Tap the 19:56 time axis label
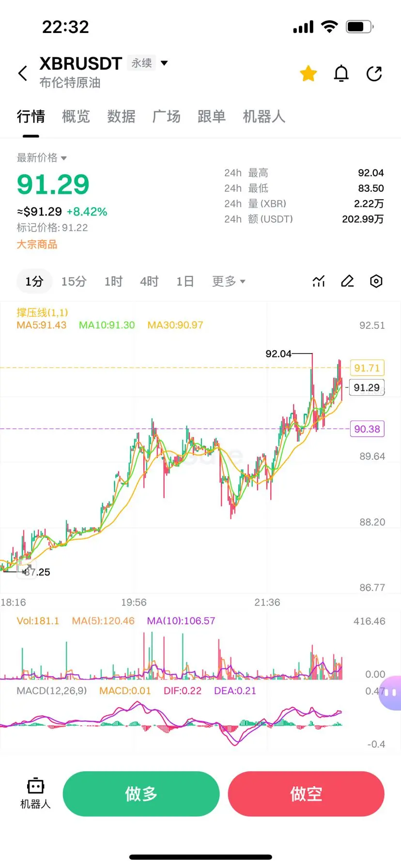Image resolution: width=401 pixels, height=868 pixels. point(134,602)
